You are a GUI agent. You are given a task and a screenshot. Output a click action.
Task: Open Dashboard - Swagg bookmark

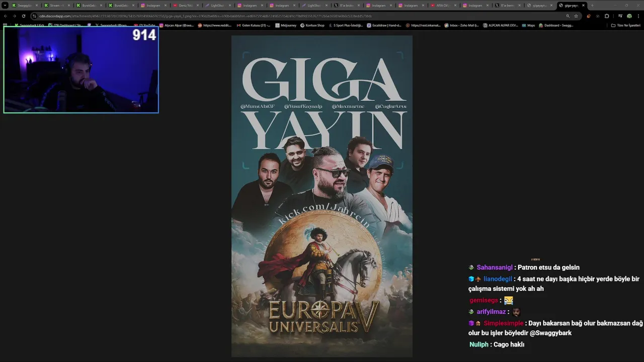tap(556, 25)
